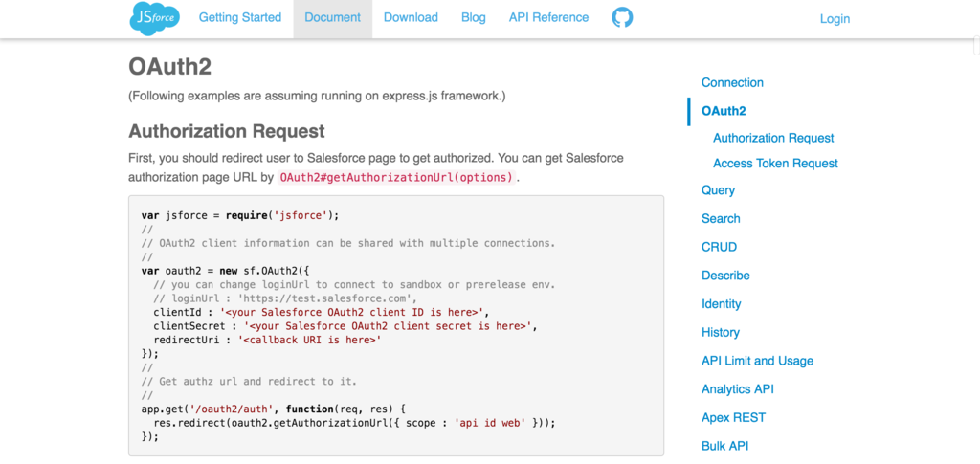This screenshot has height=464, width=980.
Task: Navigate to CRUD in sidebar
Action: pos(719,247)
